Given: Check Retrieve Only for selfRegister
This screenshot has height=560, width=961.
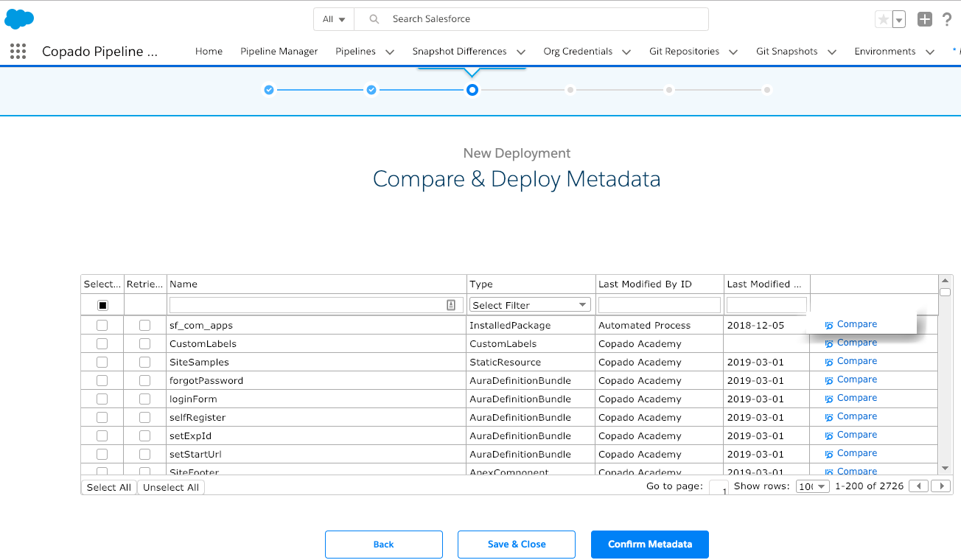Looking at the screenshot, I should (145, 417).
